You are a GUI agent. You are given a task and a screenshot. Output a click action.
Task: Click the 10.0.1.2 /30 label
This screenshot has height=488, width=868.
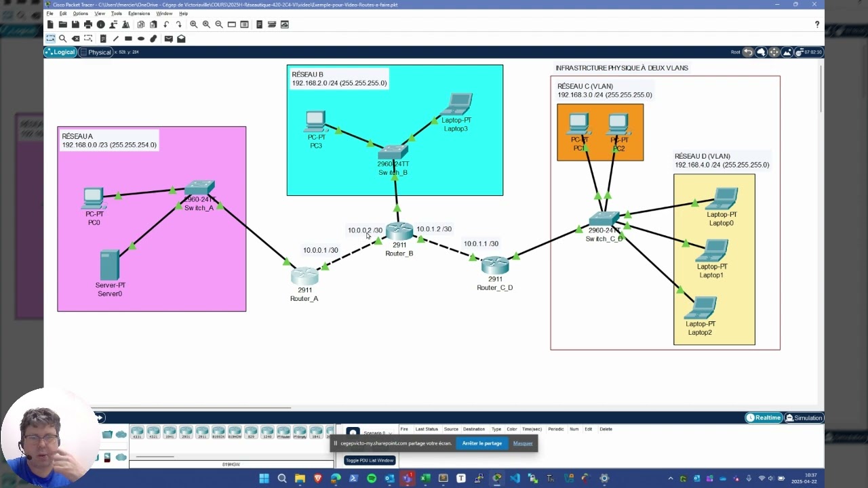click(x=434, y=229)
